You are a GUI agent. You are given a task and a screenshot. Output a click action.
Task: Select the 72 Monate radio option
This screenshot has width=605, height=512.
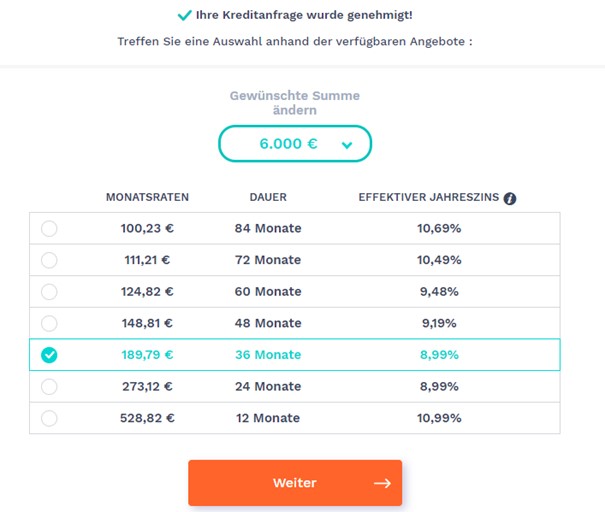(49, 260)
